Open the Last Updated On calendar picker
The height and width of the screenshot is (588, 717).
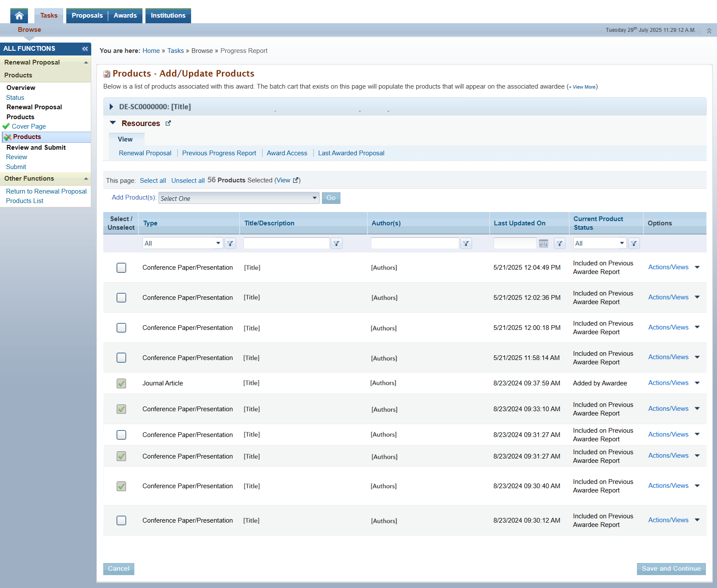click(543, 243)
